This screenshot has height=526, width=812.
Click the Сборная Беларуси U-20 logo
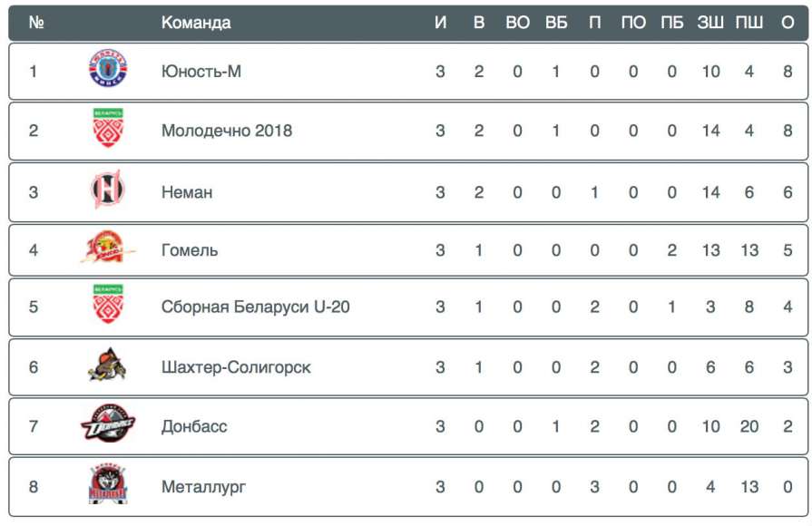click(108, 306)
